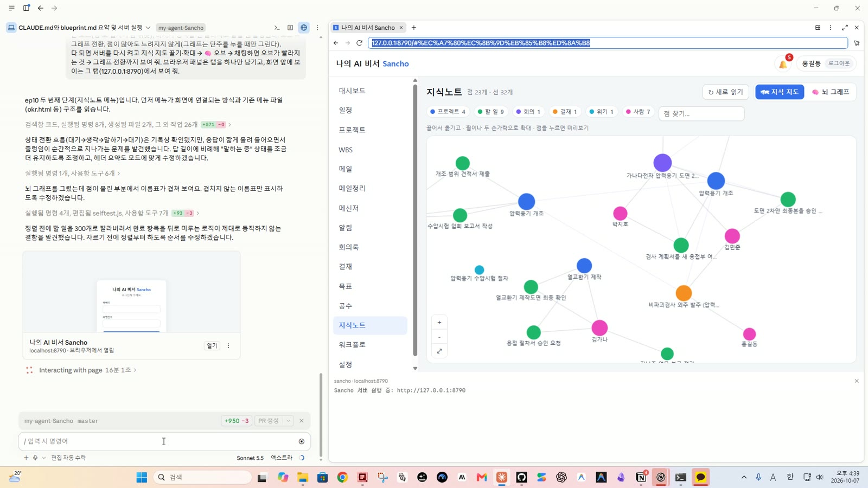
Task: Toggle the 할 일 9 filter chip
Action: pos(490,112)
